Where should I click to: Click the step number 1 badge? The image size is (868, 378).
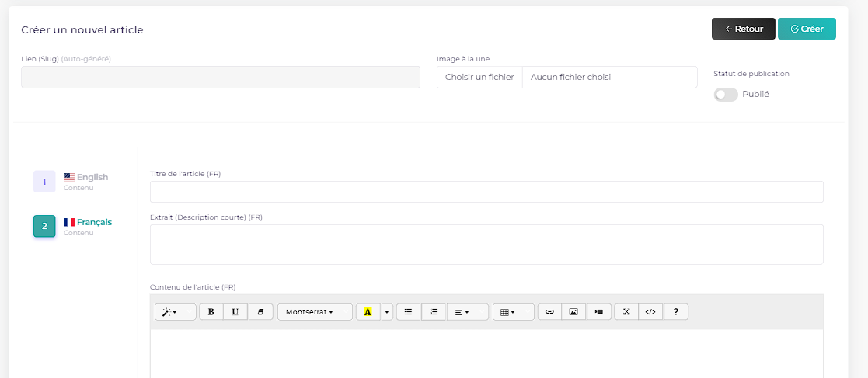[x=44, y=182]
